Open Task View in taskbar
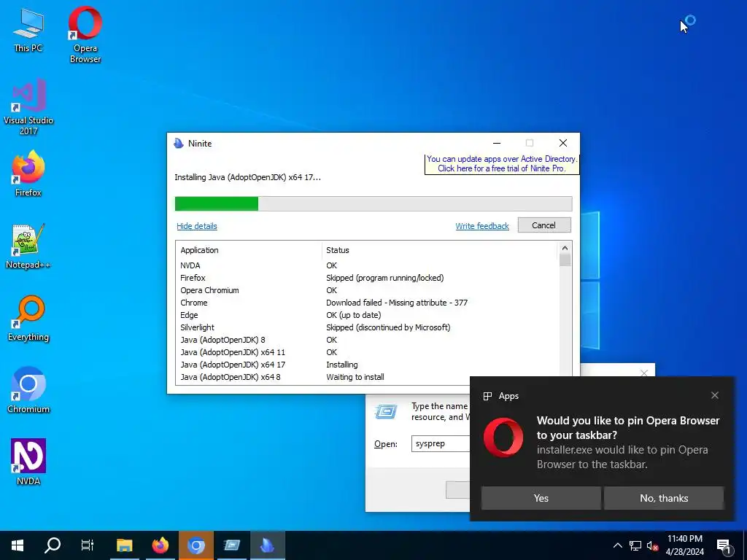 [x=88, y=545]
